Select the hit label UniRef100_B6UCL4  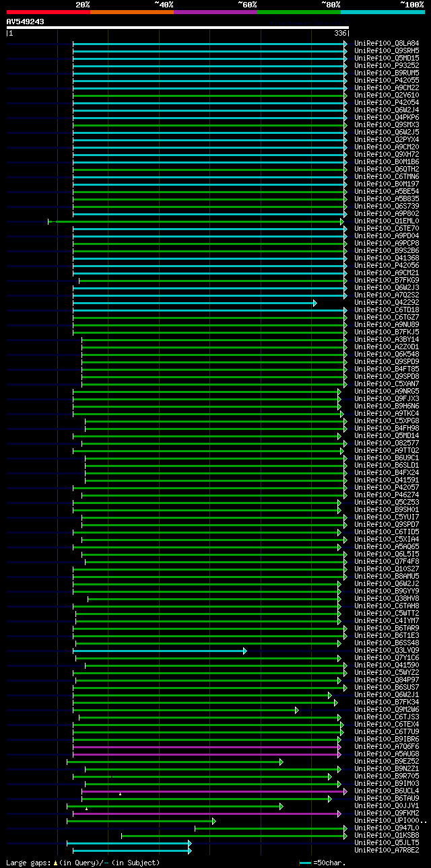[x=387, y=791]
